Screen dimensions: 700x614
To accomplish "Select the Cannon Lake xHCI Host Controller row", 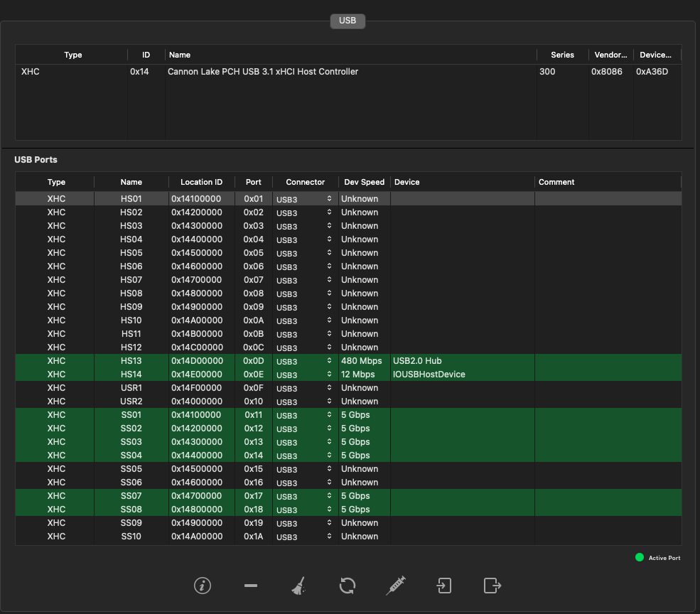I will [x=263, y=72].
